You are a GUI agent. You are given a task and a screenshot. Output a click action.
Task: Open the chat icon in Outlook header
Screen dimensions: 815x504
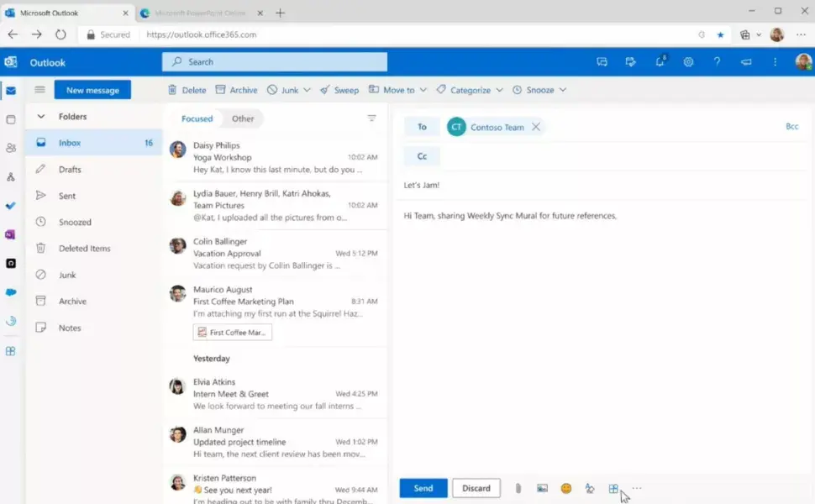[602, 62]
